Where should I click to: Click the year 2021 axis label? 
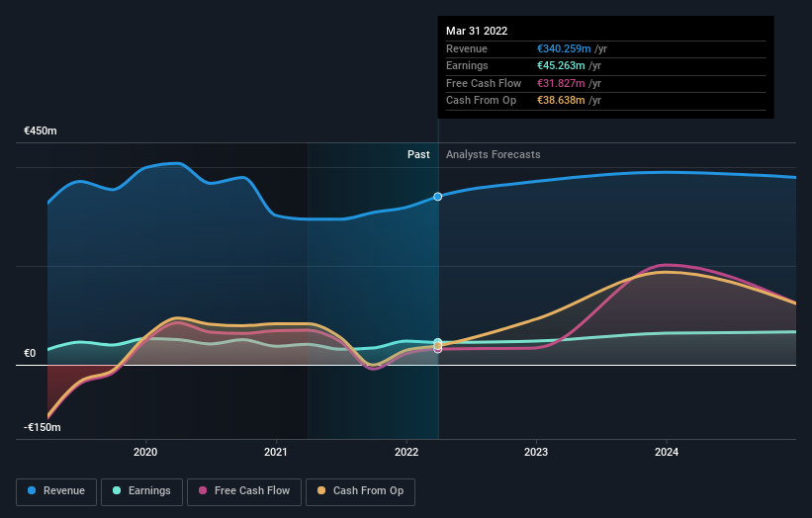click(x=276, y=452)
